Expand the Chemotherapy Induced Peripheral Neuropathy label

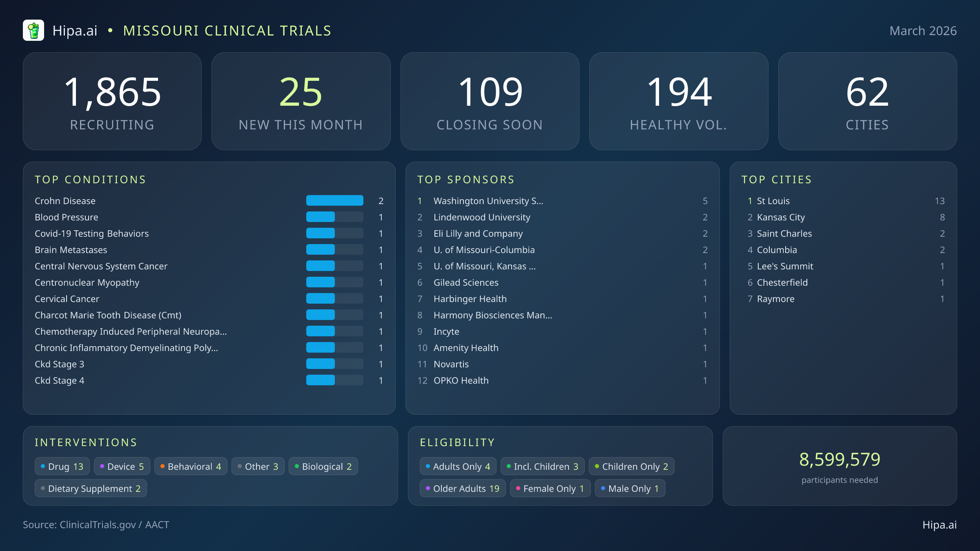click(x=131, y=331)
